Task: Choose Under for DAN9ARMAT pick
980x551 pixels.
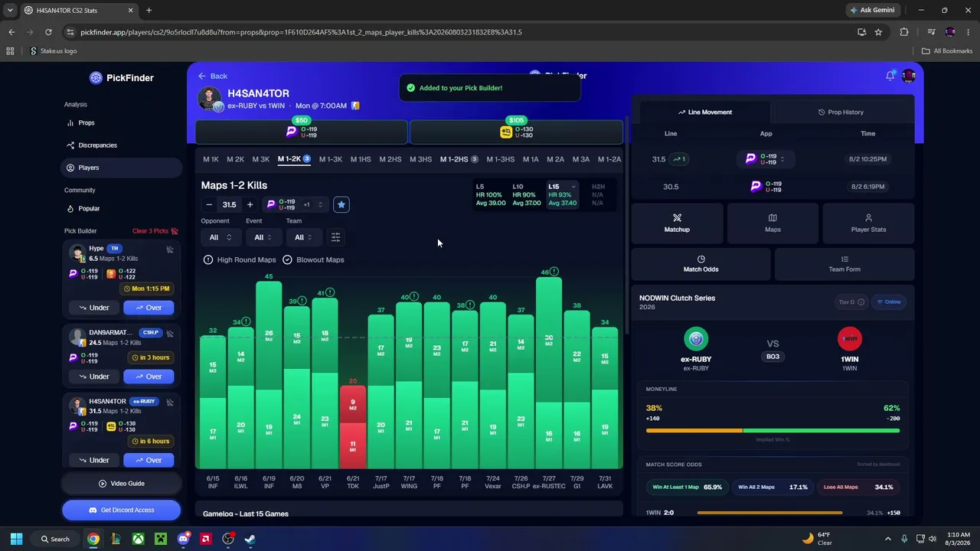Action: pos(93,377)
